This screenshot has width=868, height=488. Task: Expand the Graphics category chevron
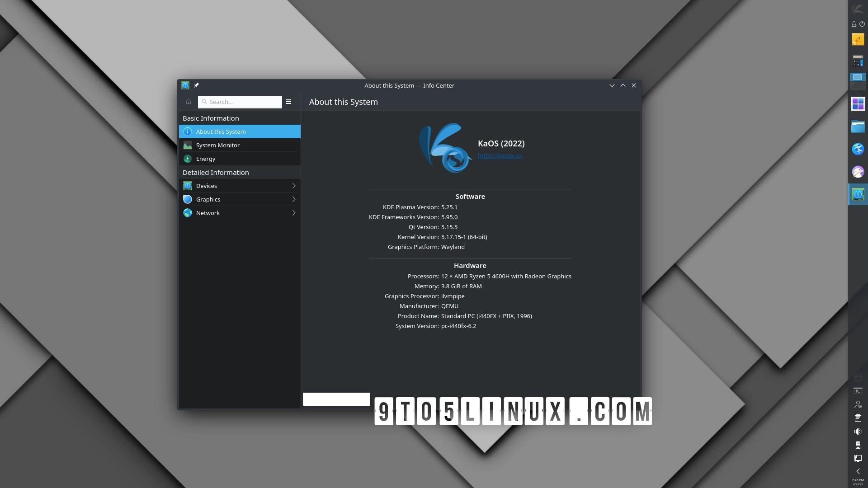[294, 199]
